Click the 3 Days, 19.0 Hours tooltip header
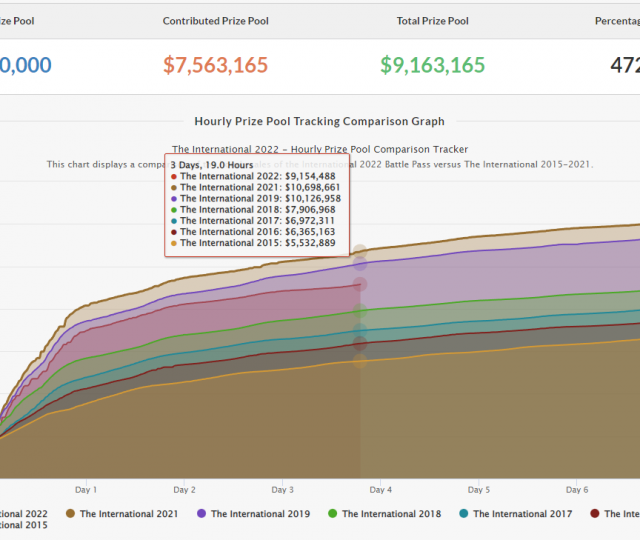This screenshot has width=640, height=540. tap(210, 164)
